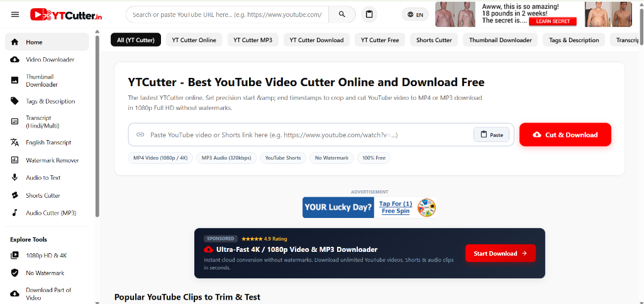
Task: Open Video Downloader sidebar link
Action: tap(47, 60)
